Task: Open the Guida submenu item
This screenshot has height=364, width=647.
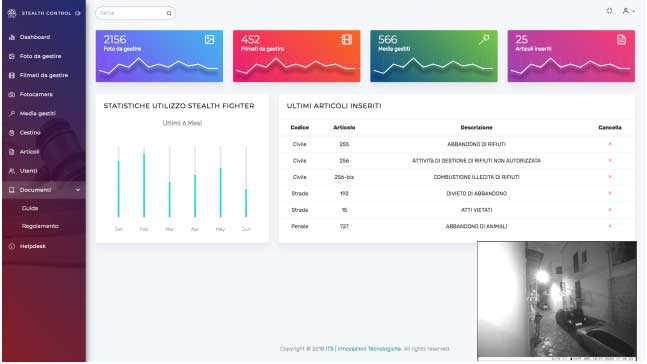Action: (30, 208)
